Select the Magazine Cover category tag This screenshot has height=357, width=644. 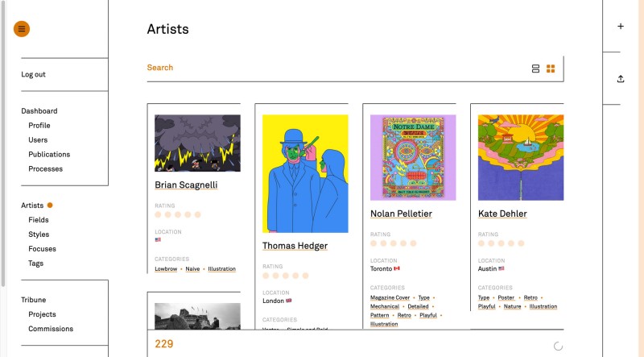[390, 298]
